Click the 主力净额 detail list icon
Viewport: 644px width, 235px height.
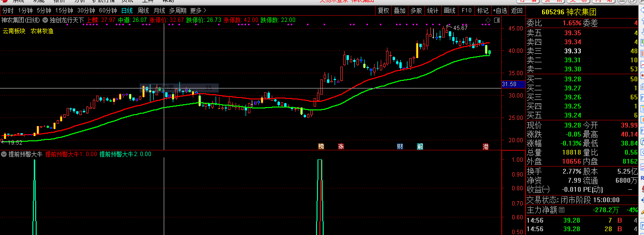562,210
